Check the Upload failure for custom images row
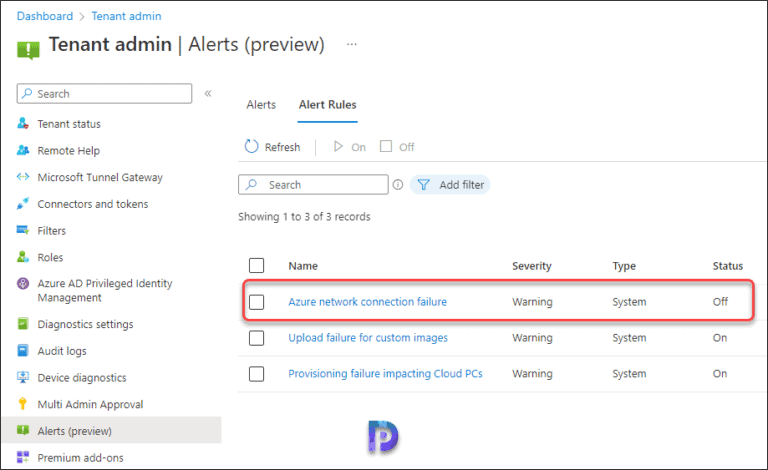 click(256, 338)
